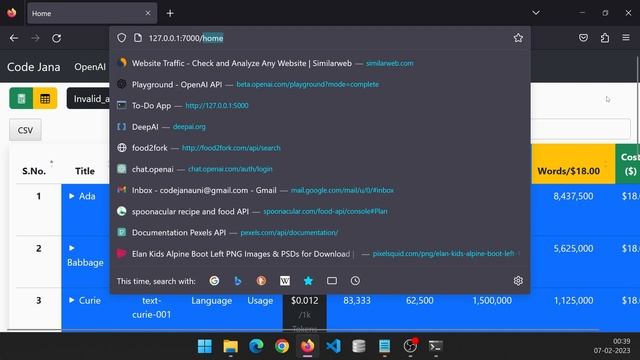Search bookmarks with the star shortcut

308,281
